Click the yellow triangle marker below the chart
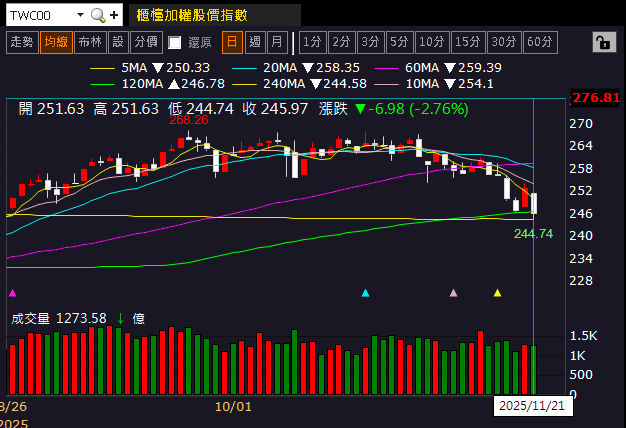The width and height of the screenshot is (626, 428). pyautogui.click(x=498, y=293)
